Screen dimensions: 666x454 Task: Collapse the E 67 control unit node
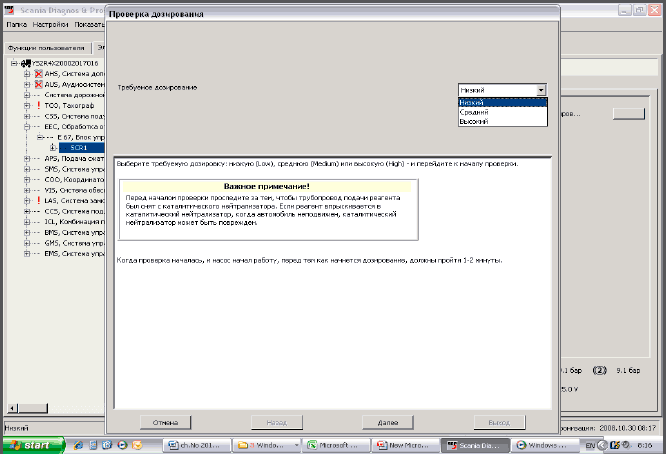click(x=40, y=137)
